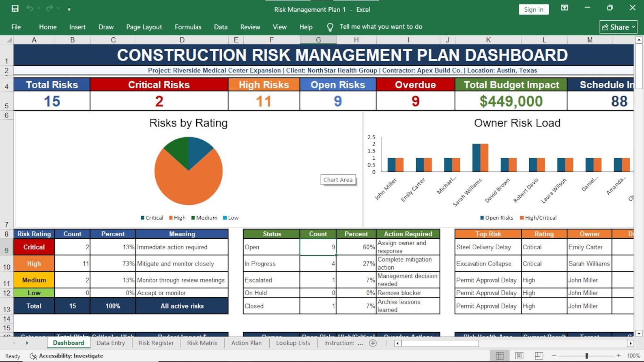Screen dimensions: 644x362
Task: Click the Risks by Rating pie chart
Action: point(189,171)
